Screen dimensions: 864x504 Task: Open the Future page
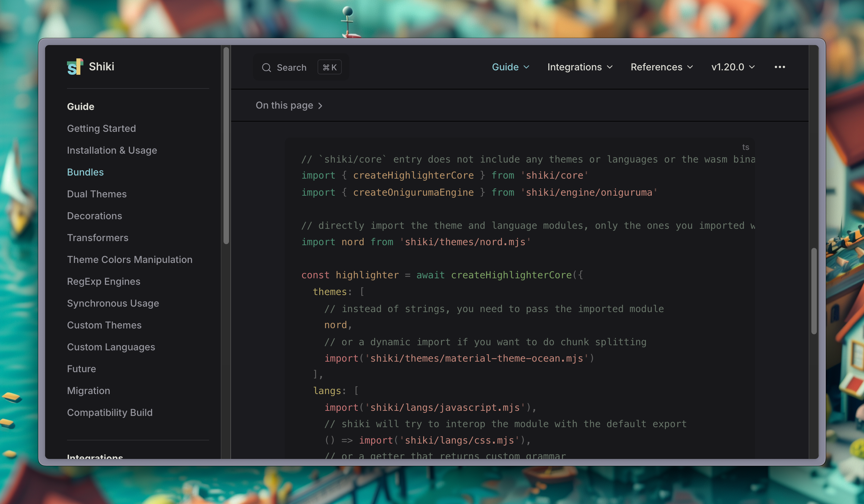82,369
